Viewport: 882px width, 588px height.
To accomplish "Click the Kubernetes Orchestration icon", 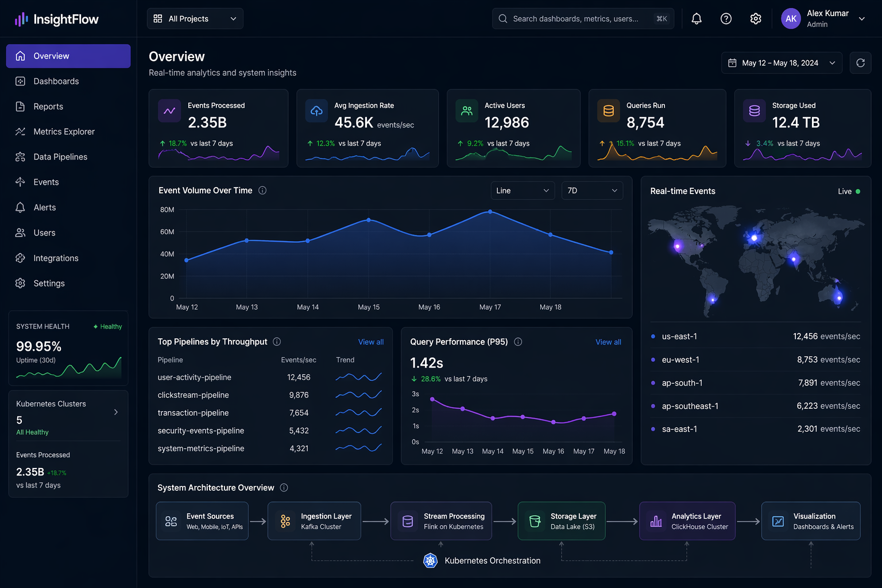I will tap(430, 561).
